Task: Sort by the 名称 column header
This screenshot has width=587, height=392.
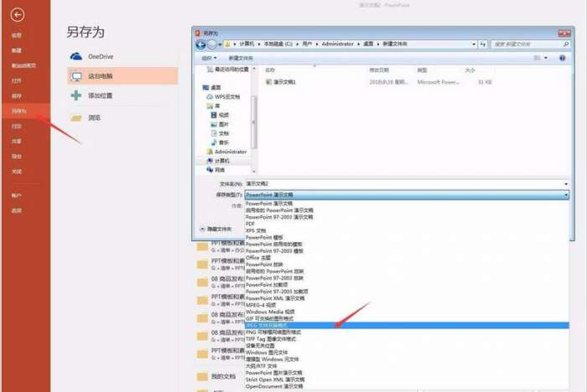Action: pyautogui.click(x=270, y=70)
